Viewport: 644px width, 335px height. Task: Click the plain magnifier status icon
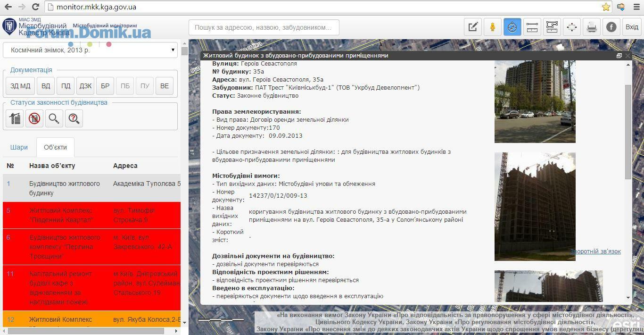[x=54, y=118]
